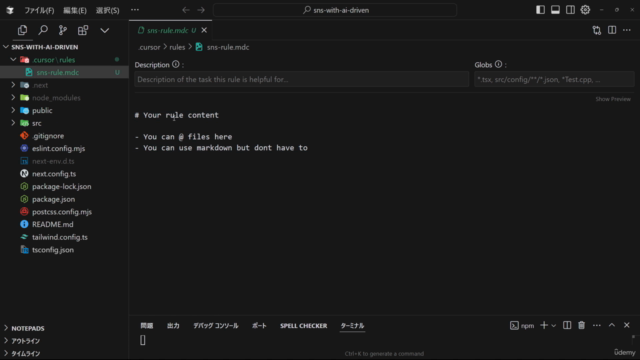Click the Globs input field

point(554,80)
